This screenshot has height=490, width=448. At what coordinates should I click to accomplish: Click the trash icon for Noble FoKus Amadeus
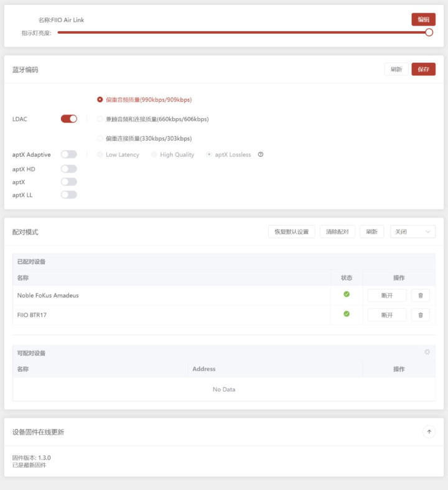pos(420,296)
